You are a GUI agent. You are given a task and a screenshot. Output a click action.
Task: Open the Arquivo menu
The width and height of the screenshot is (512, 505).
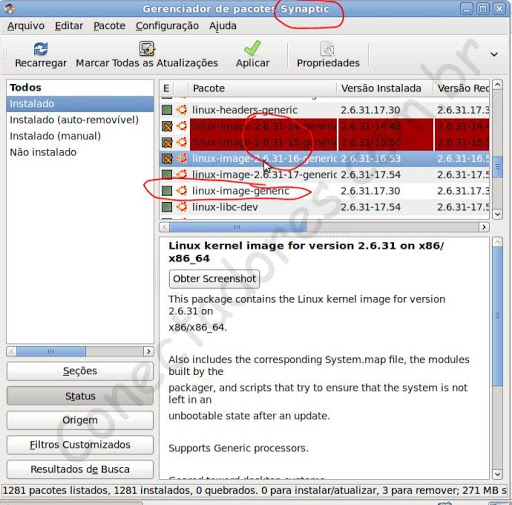click(x=26, y=26)
